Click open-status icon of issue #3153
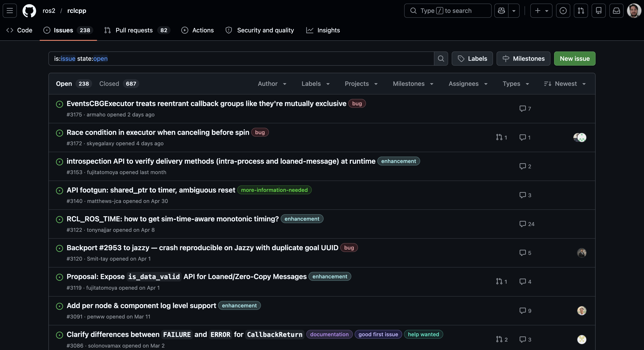The width and height of the screenshot is (644, 350). 60,162
